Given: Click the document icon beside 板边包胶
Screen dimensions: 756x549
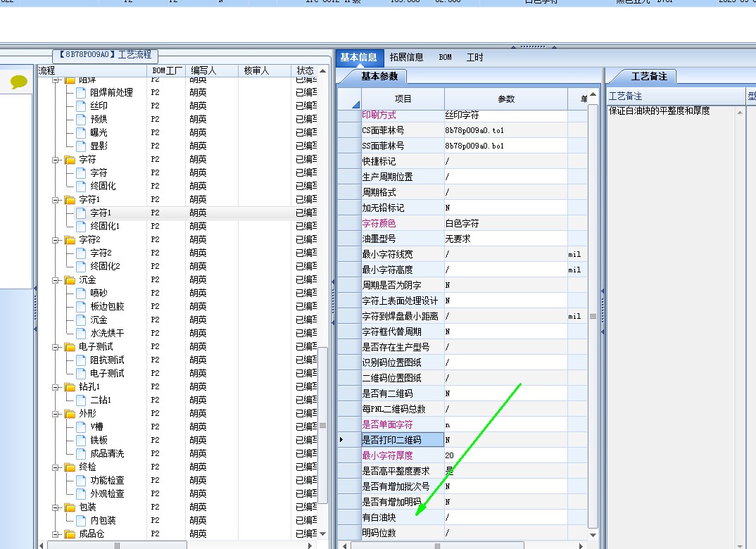Looking at the screenshot, I should [x=81, y=307].
